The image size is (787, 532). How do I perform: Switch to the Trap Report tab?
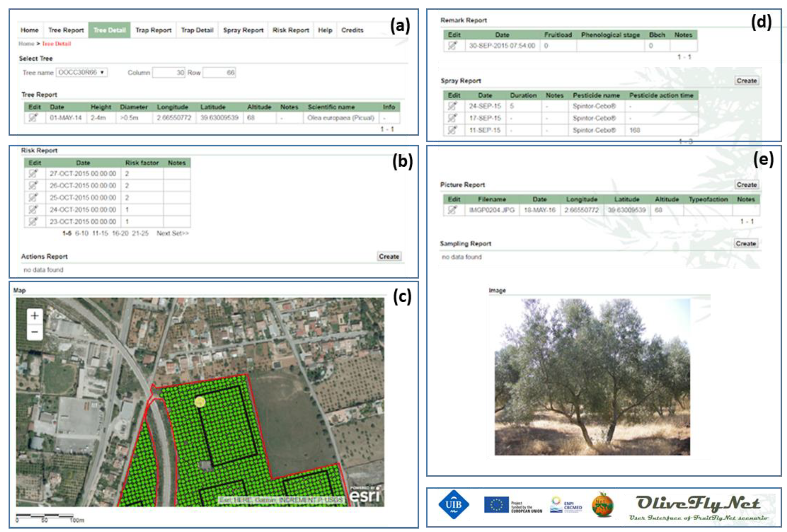[153, 30]
